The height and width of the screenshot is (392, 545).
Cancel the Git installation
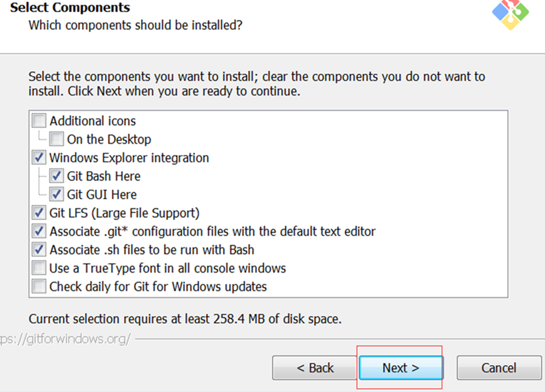(499, 367)
